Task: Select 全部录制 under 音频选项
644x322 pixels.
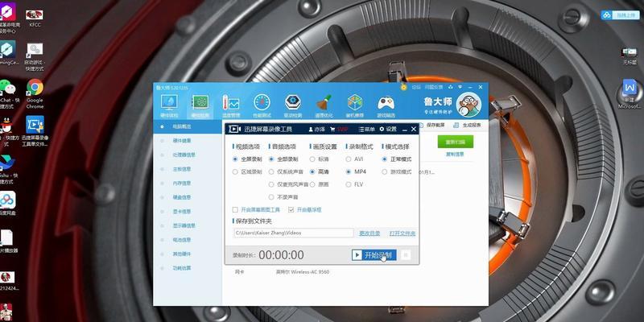Action: (283, 159)
